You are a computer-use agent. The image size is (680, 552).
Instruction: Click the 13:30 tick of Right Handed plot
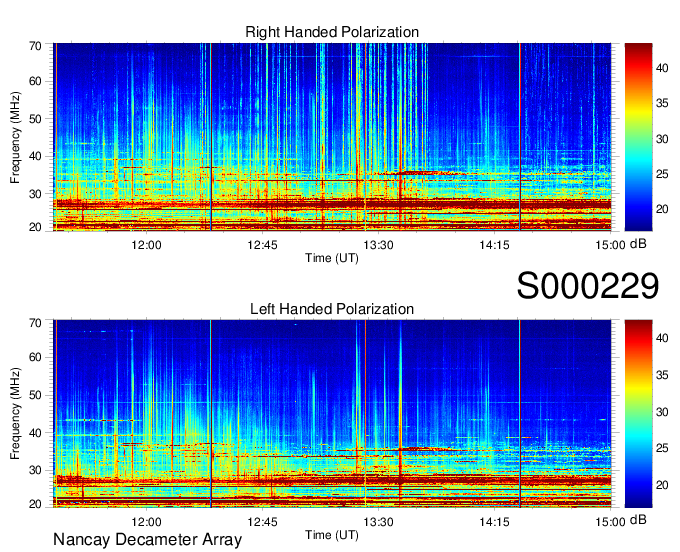[x=378, y=245]
